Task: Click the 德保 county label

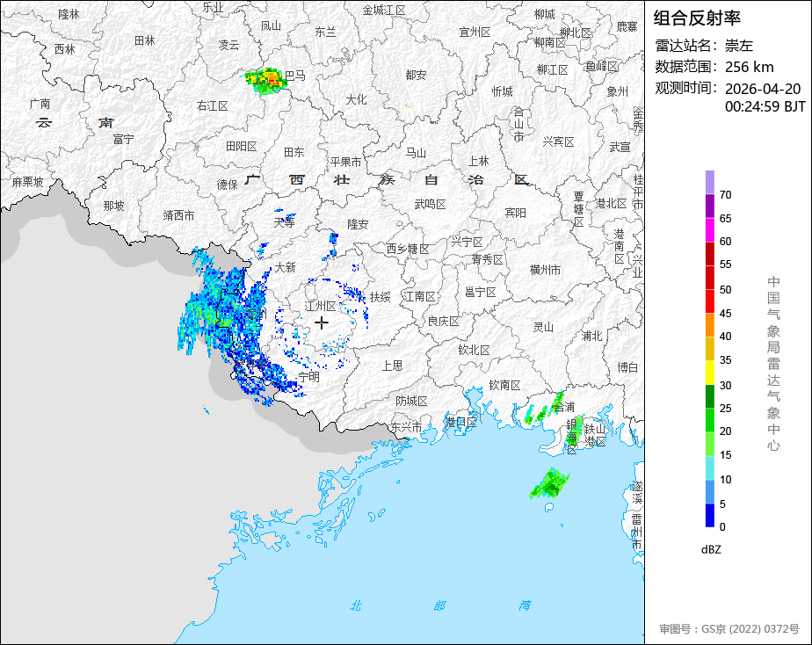Action: tap(228, 185)
